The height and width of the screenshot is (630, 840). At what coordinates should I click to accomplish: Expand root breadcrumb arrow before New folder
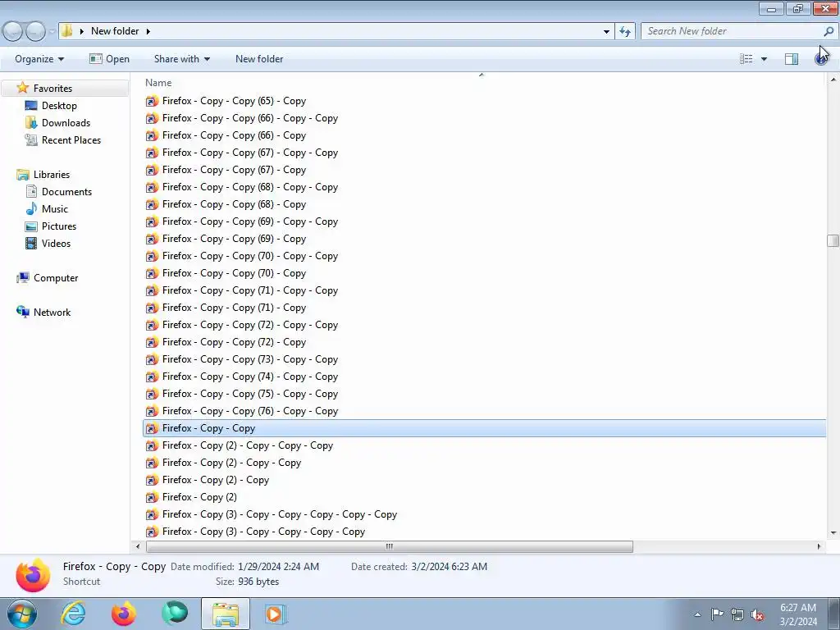(x=81, y=31)
